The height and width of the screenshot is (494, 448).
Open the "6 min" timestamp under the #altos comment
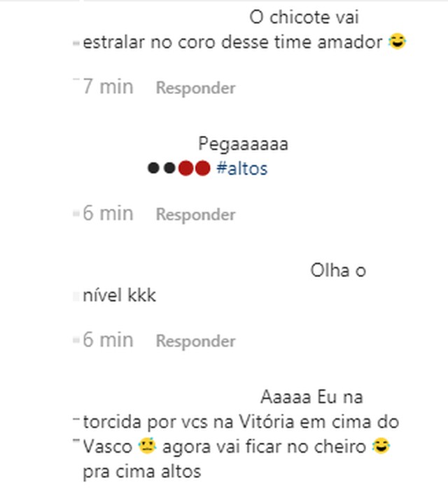108,213
